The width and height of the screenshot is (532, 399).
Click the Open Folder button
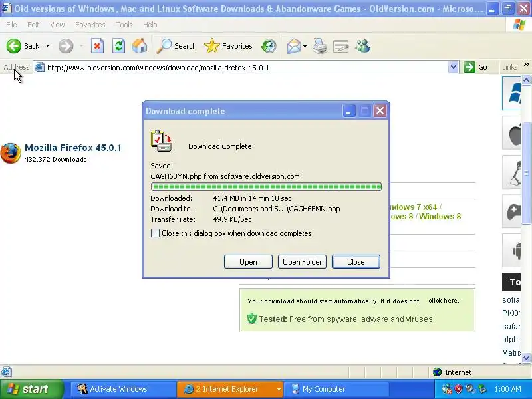pyautogui.click(x=302, y=261)
